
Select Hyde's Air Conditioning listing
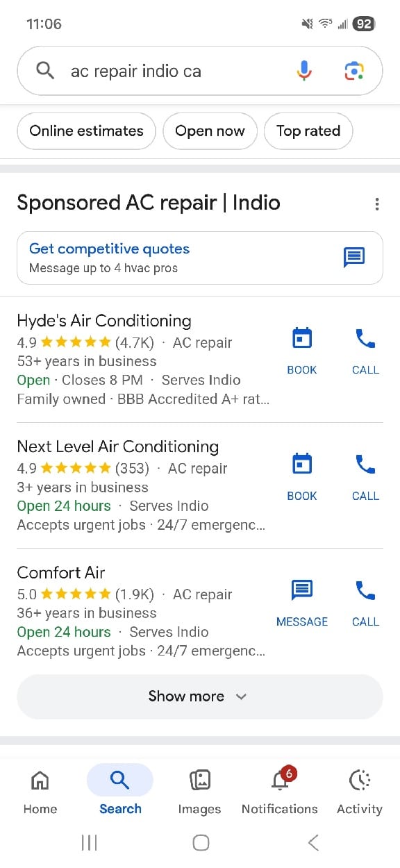[x=104, y=320]
